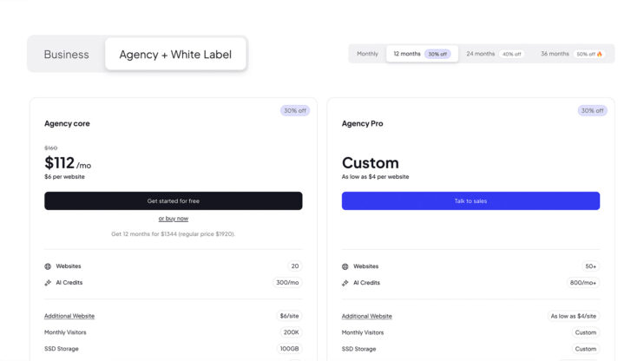Screen dimensions: 644x361
Task: Click the 200K monthly visitors value
Action: point(292,332)
